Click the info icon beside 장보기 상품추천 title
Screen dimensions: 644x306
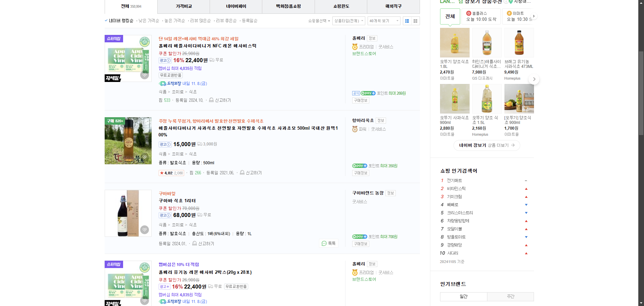[505, 2]
